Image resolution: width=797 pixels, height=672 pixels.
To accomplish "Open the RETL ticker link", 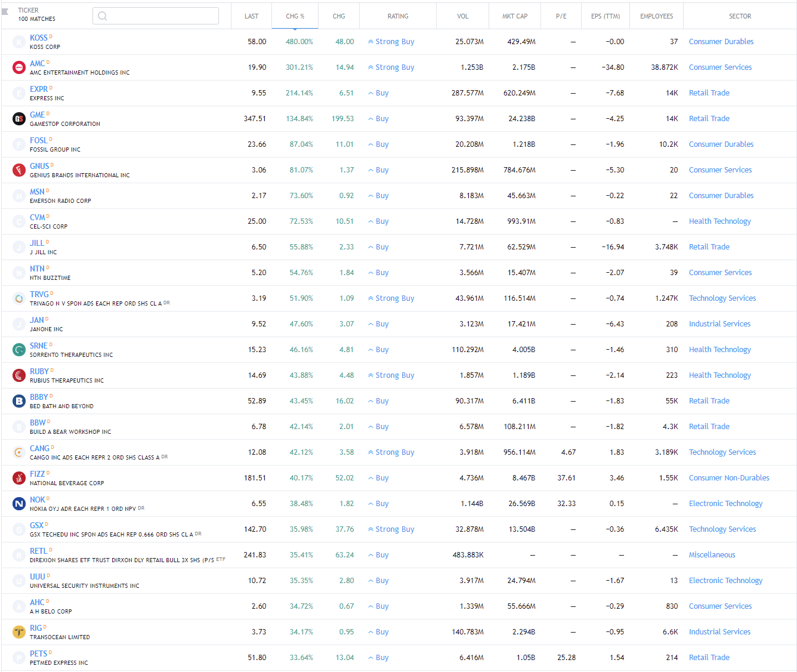I will [x=38, y=551].
